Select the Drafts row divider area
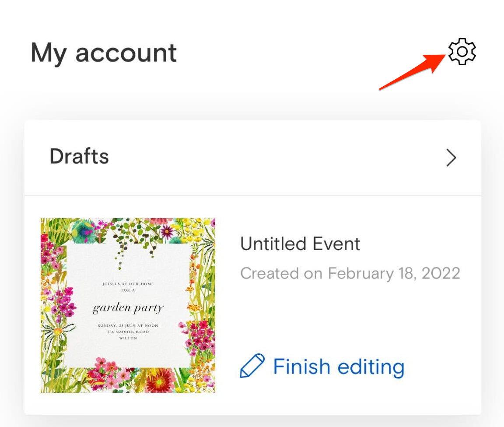504x427 pixels. click(252, 195)
